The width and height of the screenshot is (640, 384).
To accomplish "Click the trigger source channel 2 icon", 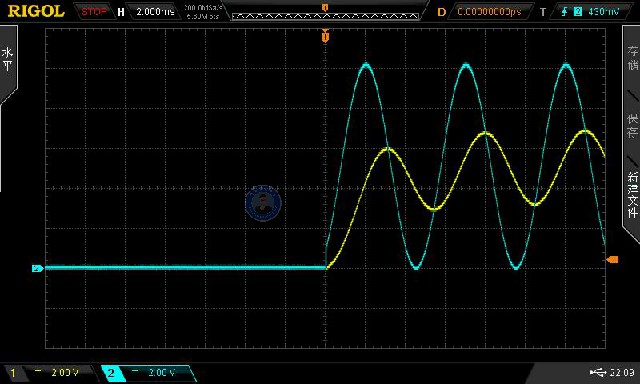I will (578, 11).
